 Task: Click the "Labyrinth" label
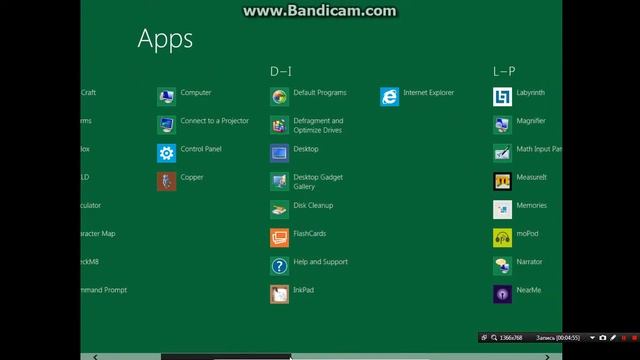click(x=531, y=93)
